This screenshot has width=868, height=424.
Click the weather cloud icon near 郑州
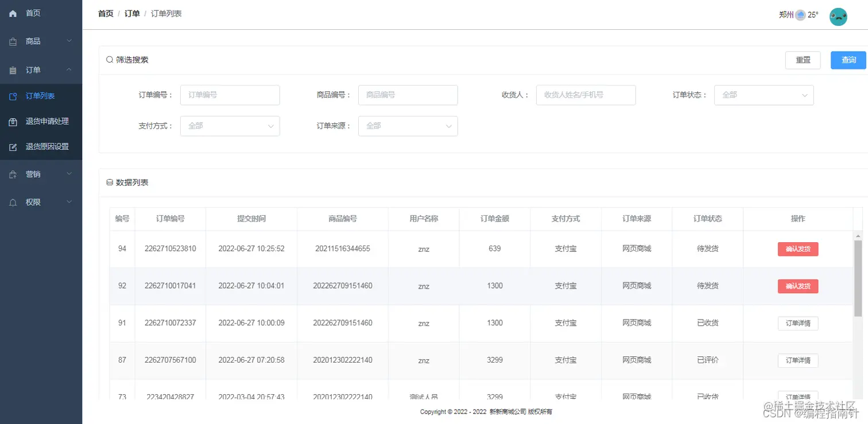tap(800, 15)
